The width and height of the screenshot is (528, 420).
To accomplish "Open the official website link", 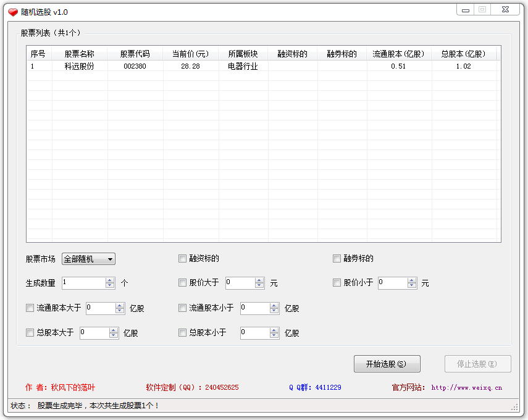I will (x=466, y=388).
